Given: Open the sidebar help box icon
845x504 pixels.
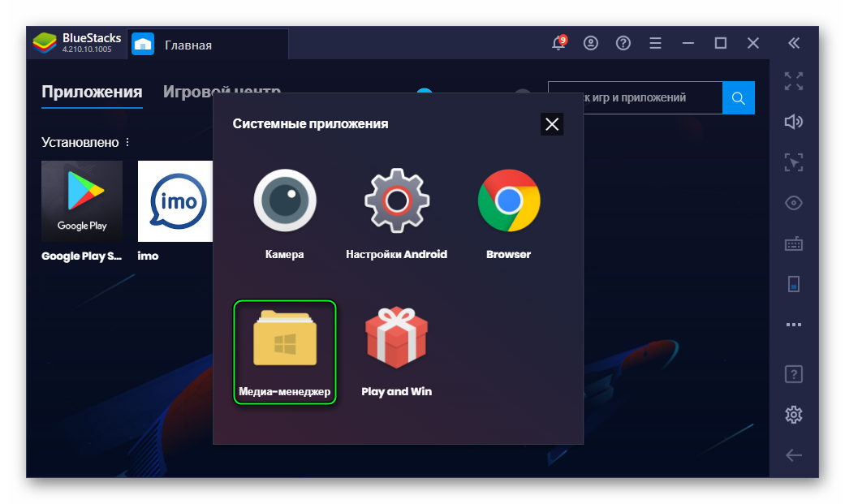Looking at the screenshot, I should [x=794, y=374].
